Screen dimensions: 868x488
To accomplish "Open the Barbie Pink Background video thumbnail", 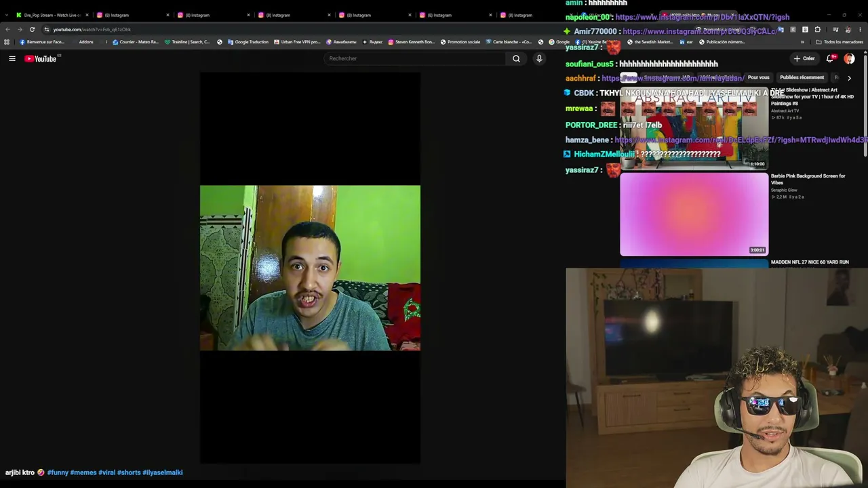I will pos(694,214).
